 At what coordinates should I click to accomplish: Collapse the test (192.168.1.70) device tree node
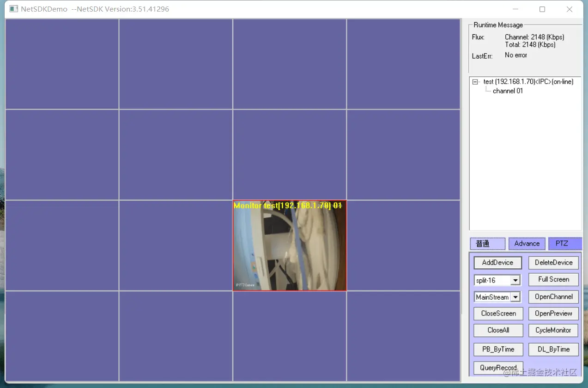(475, 82)
